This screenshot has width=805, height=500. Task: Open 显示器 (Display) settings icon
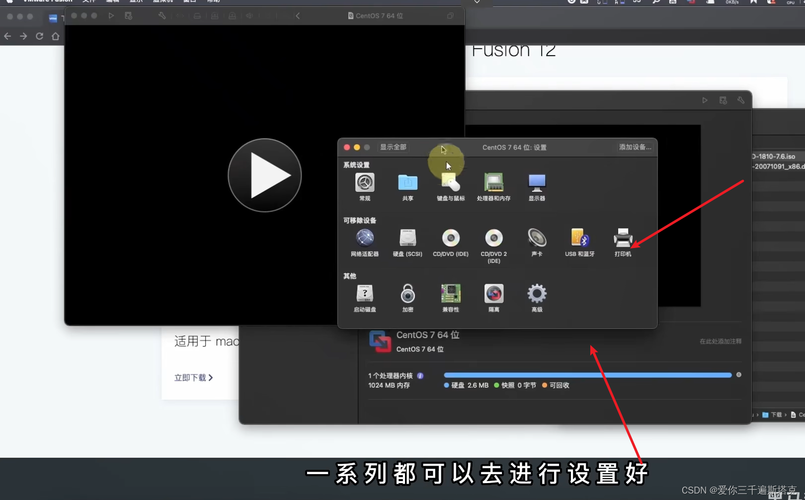[x=537, y=183]
